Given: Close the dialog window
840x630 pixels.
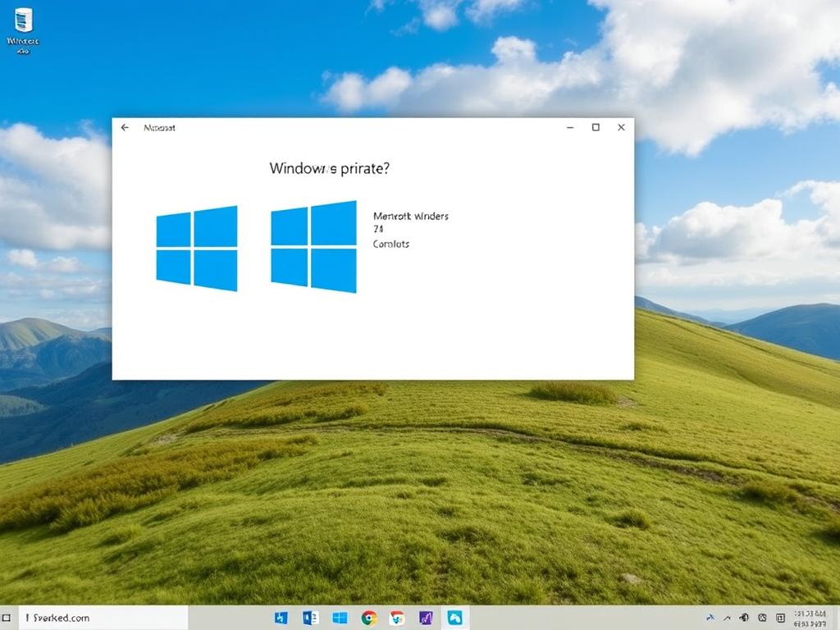Looking at the screenshot, I should (621, 127).
